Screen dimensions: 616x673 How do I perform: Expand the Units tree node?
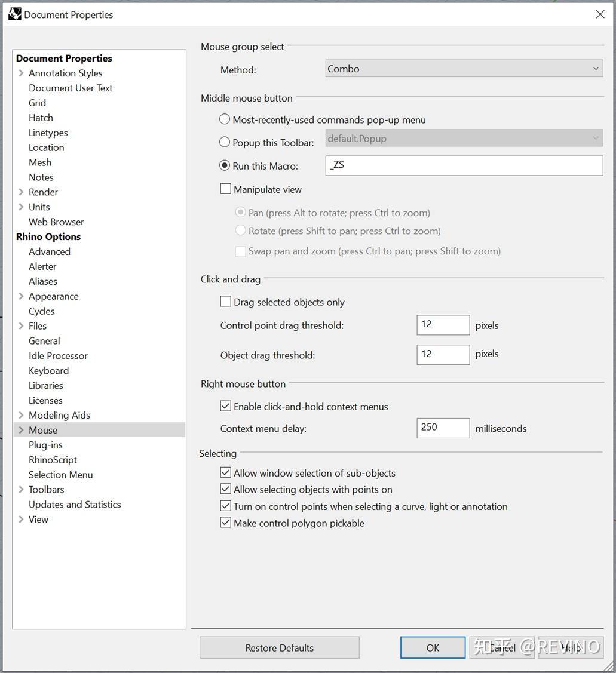(x=21, y=207)
